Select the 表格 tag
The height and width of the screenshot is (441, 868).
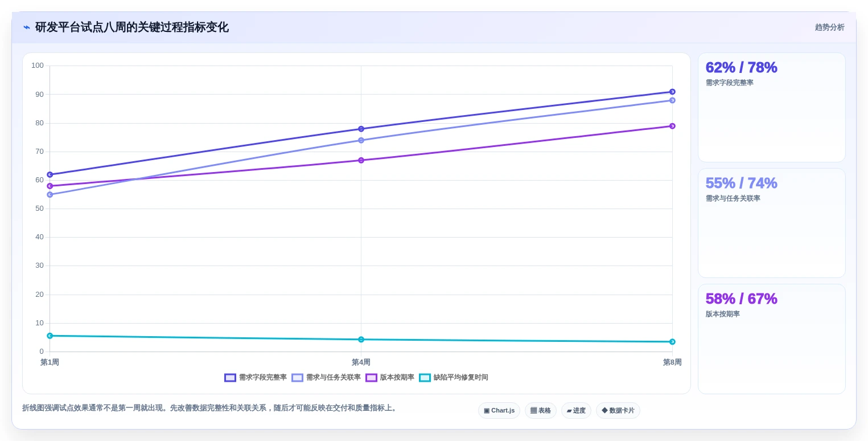tap(540, 411)
